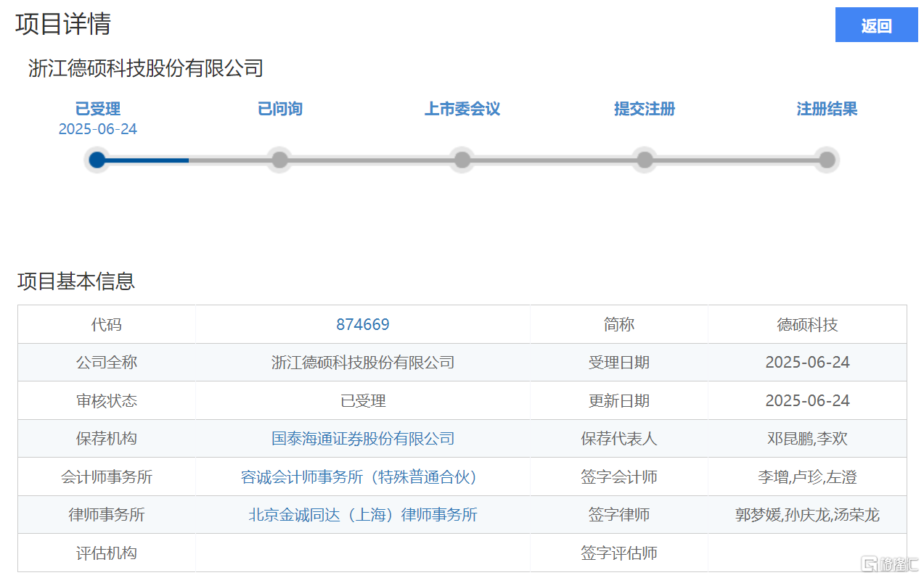Screen dimensions: 924x578
Task: Click the 审核状态 label cell
Action: pos(107,400)
